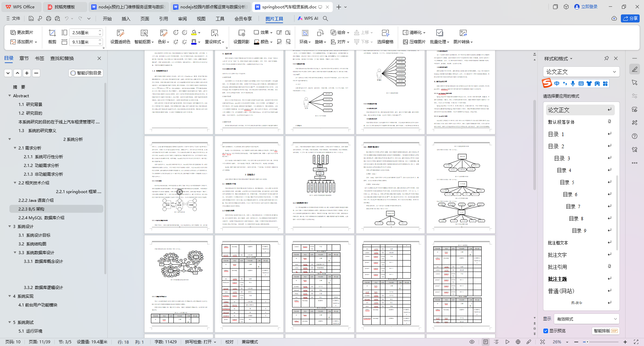Click the 智能识别目录 button
644x346 pixels.
pos(86,73)
